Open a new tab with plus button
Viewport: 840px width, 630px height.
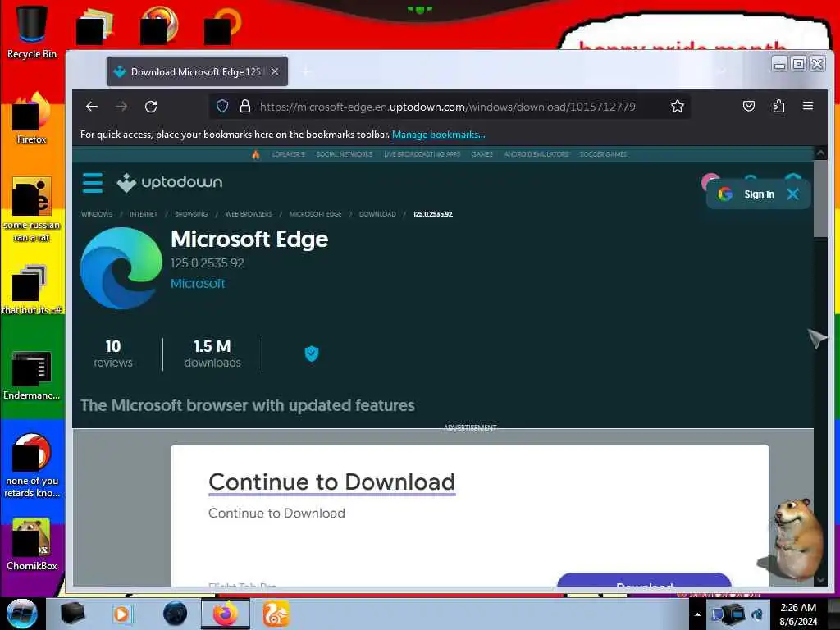click(307, 71)
